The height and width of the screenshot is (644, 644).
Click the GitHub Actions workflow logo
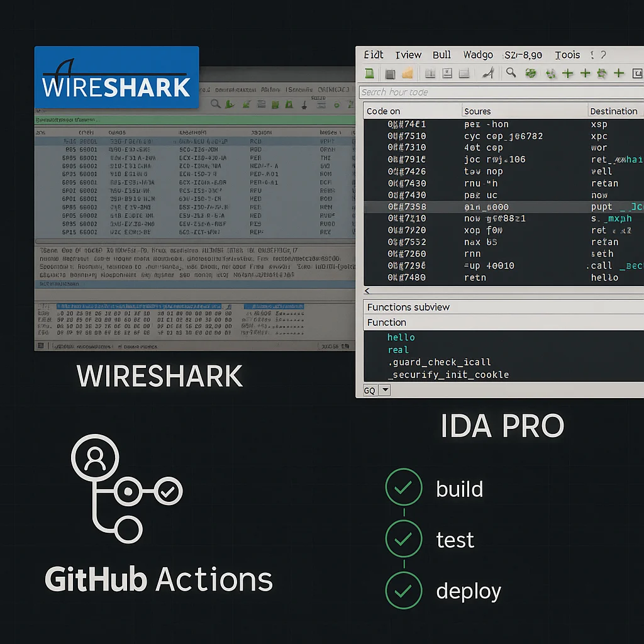126,489
